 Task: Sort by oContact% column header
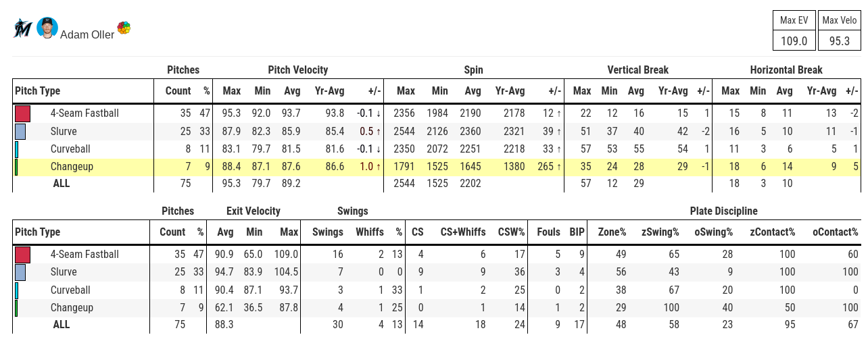click(x=835, y=232)
